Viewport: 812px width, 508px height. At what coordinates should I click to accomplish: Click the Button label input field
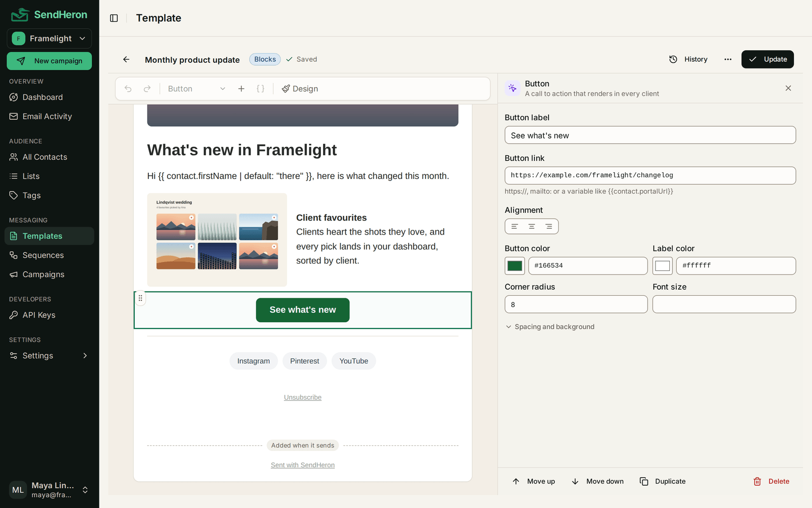pyautogui.click(x=650, y=135)
